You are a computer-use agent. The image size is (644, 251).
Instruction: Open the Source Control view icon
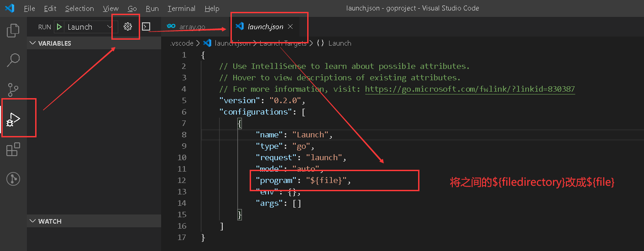click(13, 89)
